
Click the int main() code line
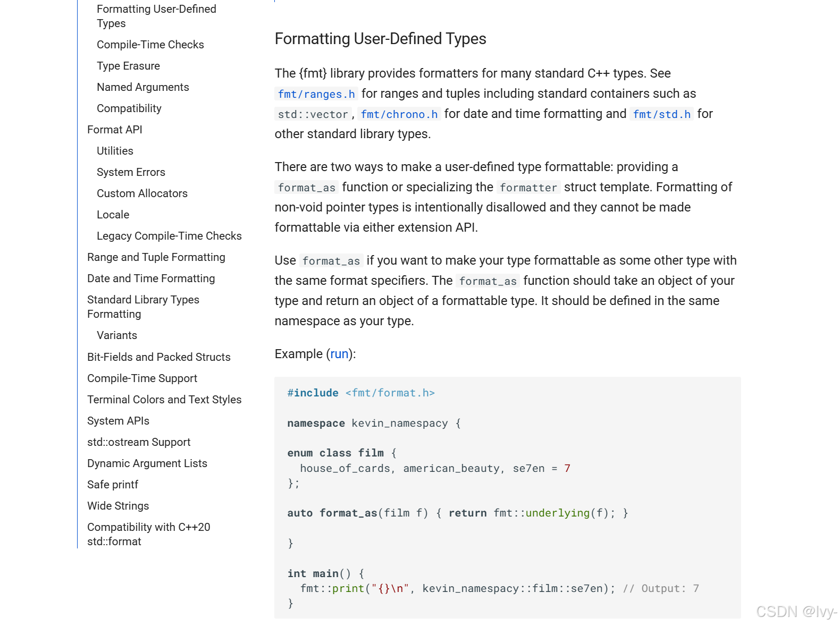click(x=326, y=574)
